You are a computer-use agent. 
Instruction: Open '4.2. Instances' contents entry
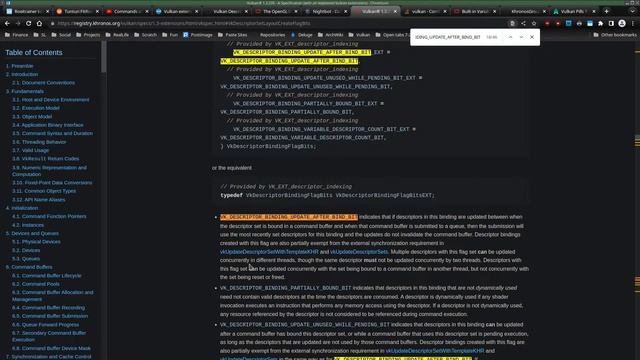click(x=28, y=225)
